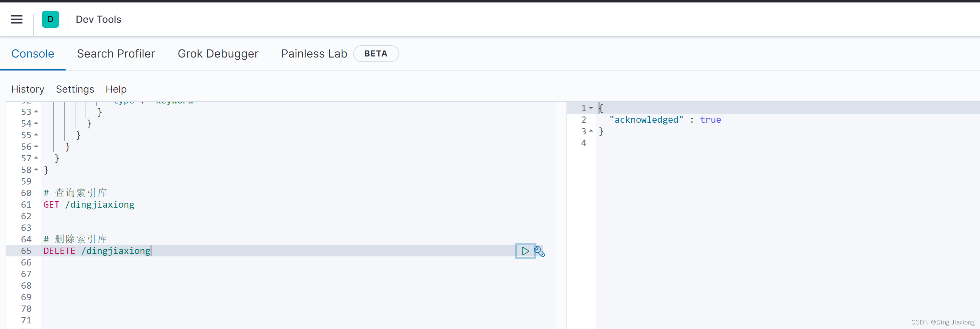Place cursor on GET /dingjiaxiong line
This screenshot has width=980, height=329.
click(89, 204)
